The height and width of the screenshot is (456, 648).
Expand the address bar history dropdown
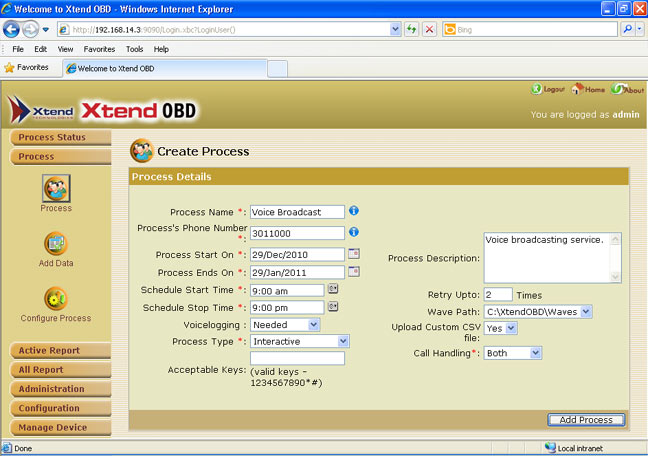click(395, 29)
